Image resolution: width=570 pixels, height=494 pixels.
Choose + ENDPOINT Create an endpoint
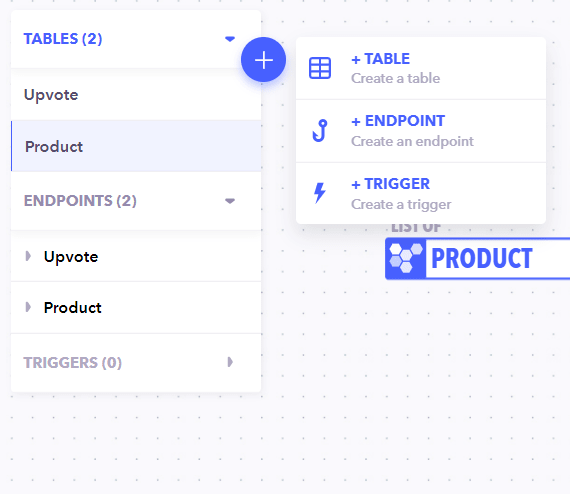tap(421, 131)
